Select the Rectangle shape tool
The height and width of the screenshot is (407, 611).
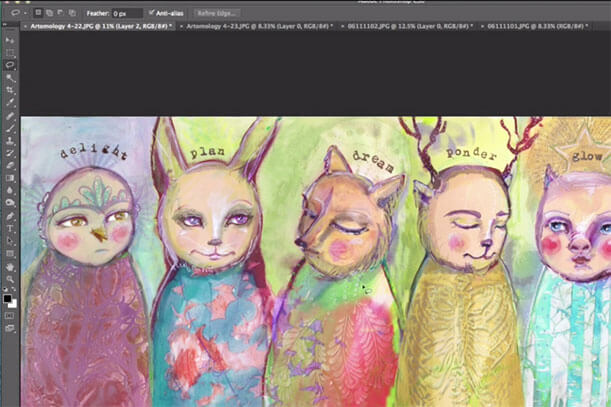10,254
